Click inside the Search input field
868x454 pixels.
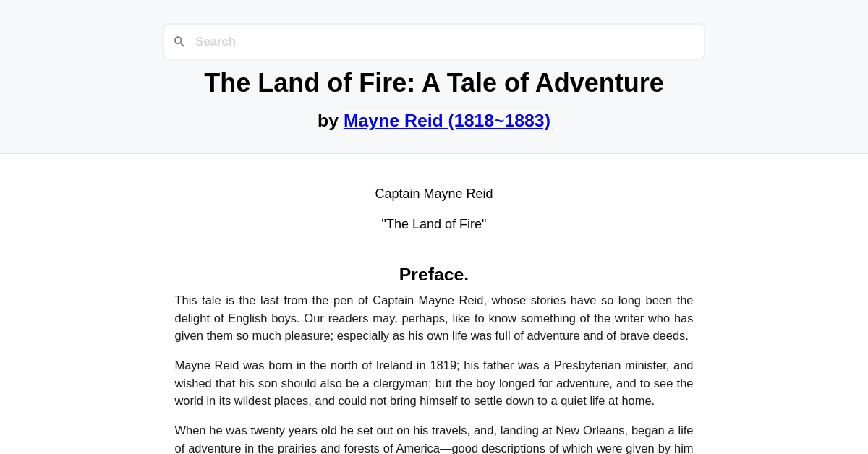pos(434,41)
